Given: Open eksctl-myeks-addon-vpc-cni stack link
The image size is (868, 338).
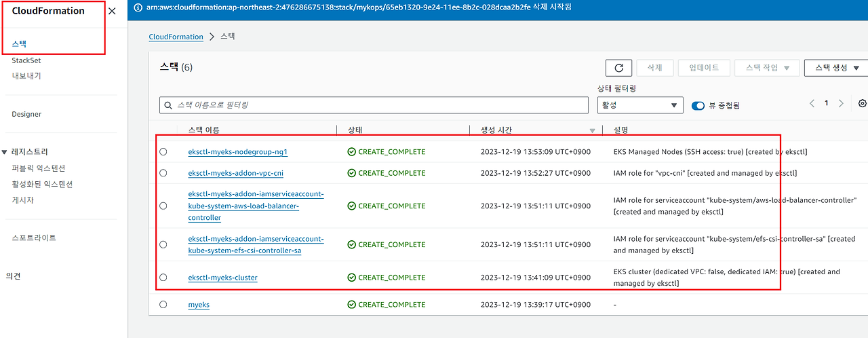Looking at the screenshot, I should point(236,173).
